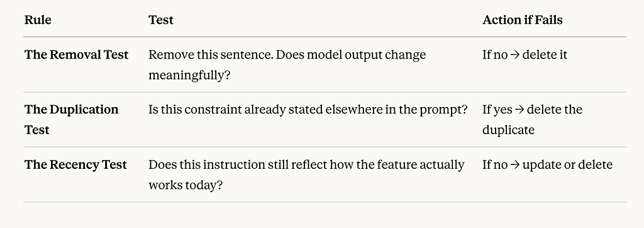Click the If yes delete the duplicate action
644x228 pixels.
(x=532, y=120)
